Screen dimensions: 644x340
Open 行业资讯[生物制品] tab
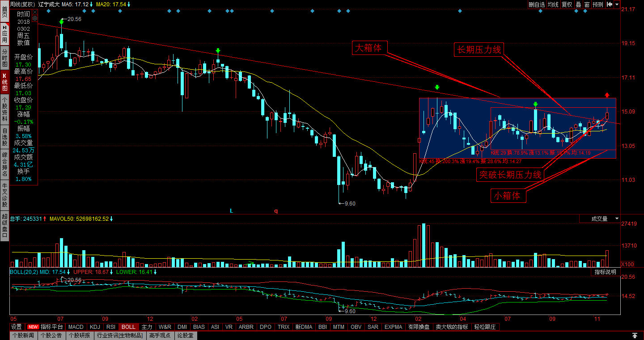[x=120, y=336]
